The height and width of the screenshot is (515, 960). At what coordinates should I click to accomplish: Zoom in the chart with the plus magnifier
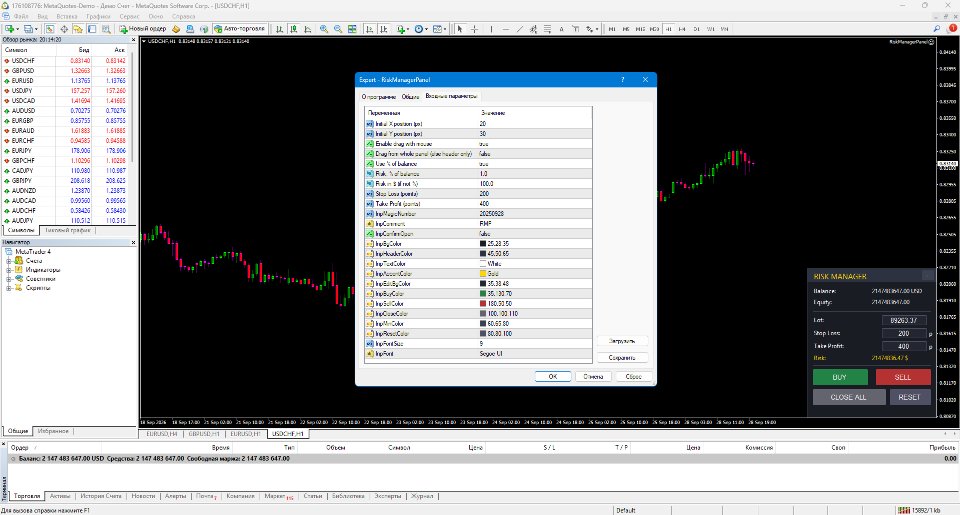324,29
